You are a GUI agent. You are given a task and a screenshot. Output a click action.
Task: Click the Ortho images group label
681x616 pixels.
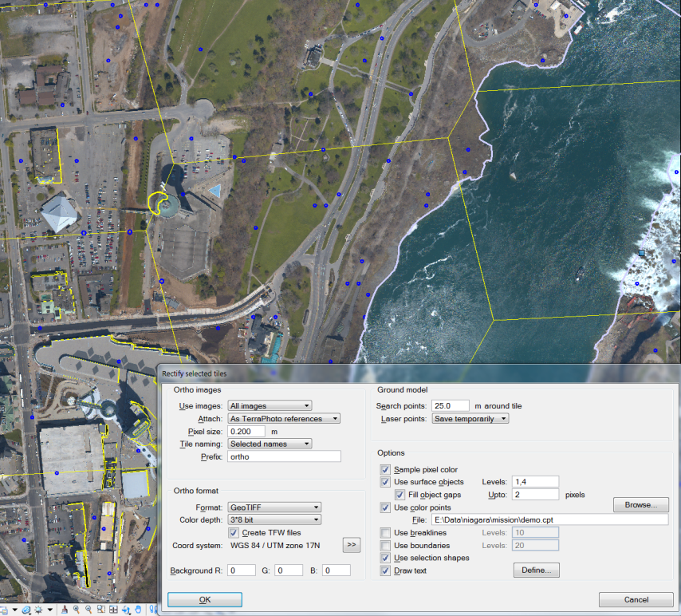click(197, 390)
